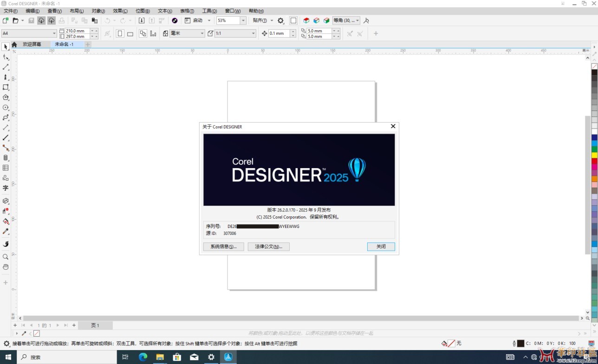Toggle apply layout to all pages
The image size is (598, 364).
(x=143, y=33)
